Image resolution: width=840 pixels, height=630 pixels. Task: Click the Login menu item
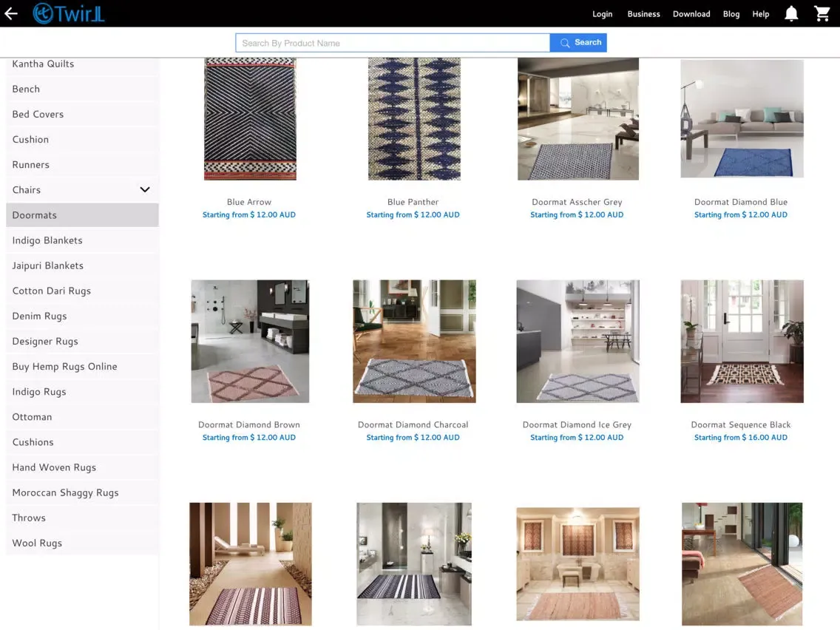click(602, 14)
